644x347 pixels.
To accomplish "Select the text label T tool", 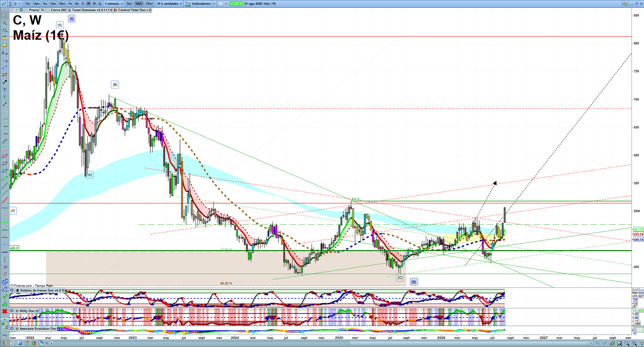I will tap(5, 89).
